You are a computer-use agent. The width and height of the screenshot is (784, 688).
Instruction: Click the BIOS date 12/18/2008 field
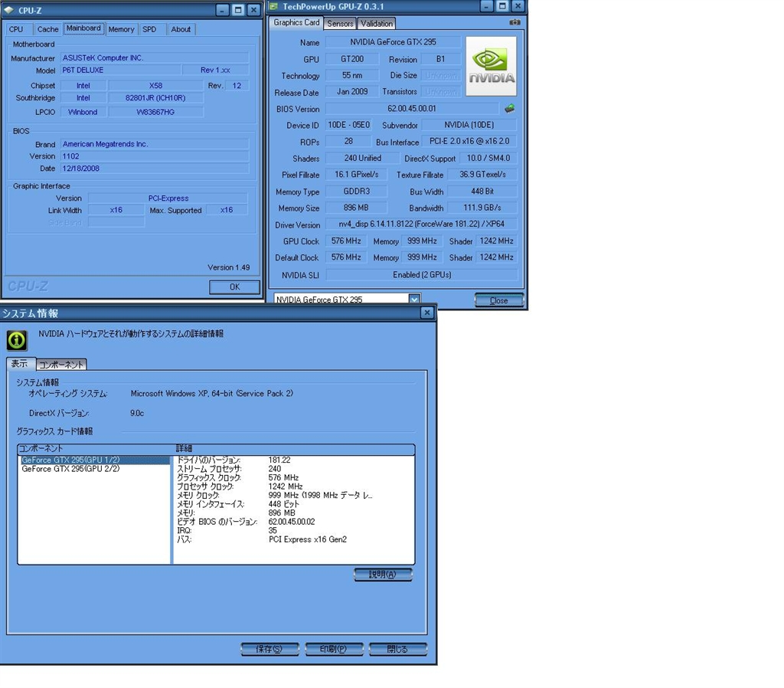[x=155, y=169]
